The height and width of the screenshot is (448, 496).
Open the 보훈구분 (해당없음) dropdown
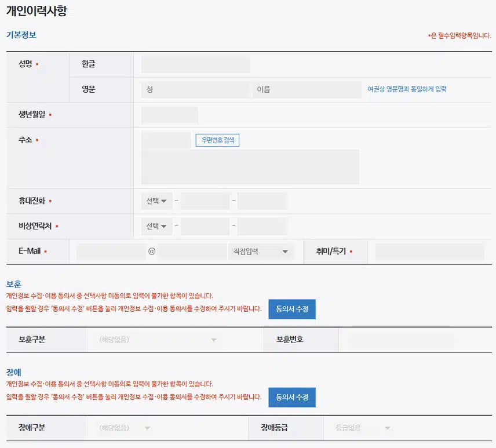(157, 340)
